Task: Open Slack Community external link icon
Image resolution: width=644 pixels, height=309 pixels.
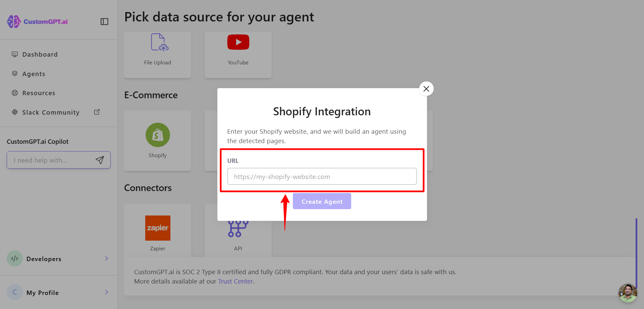Action: tap(97, 112)
